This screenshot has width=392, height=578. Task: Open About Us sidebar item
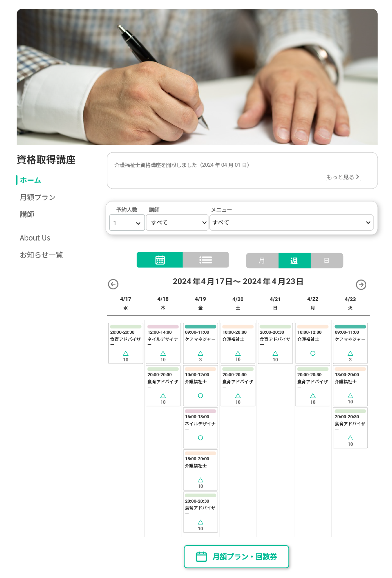tap(35, 238)
